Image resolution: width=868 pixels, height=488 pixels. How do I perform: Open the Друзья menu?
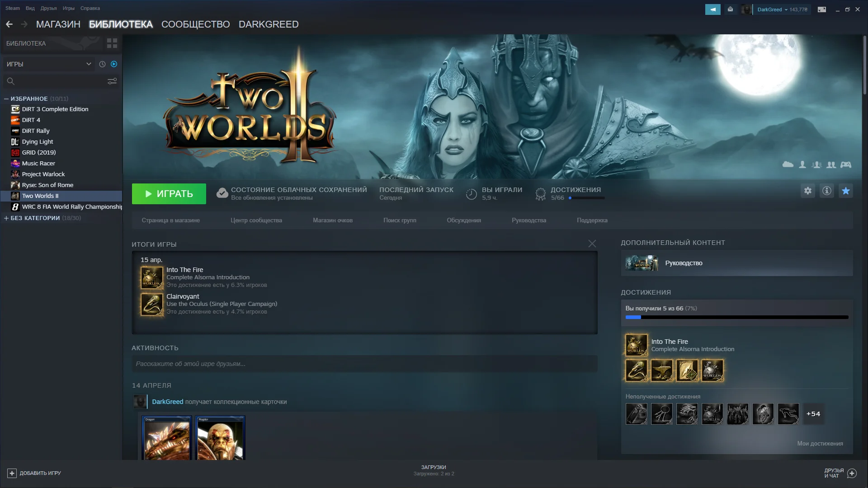pyautogui.click(x=49, y=8)
